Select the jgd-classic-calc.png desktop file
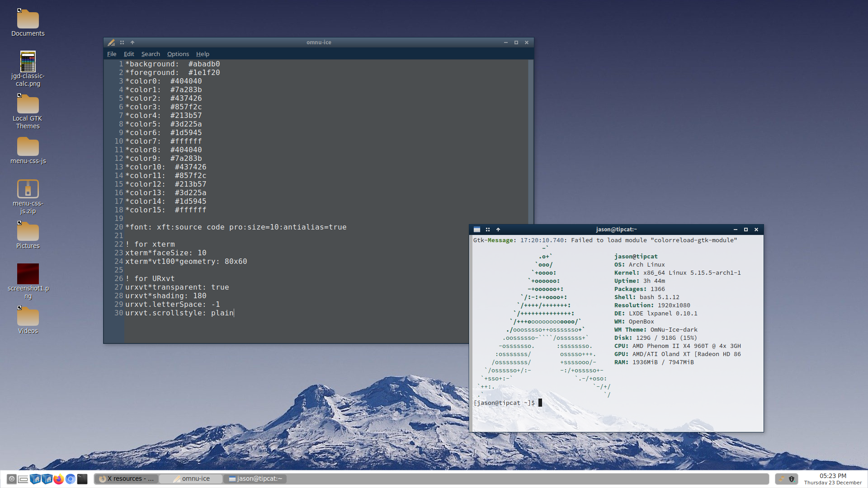 pos(28,69)
